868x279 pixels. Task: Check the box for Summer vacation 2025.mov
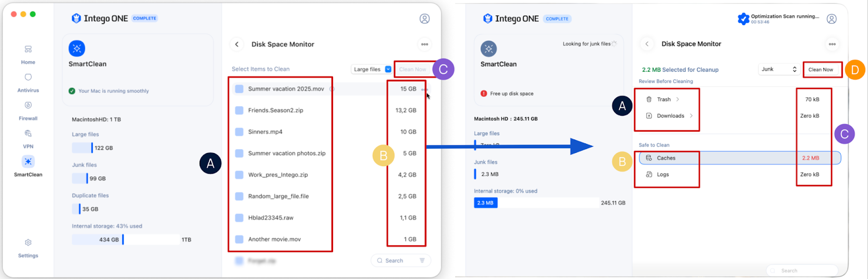pos(239,89)
